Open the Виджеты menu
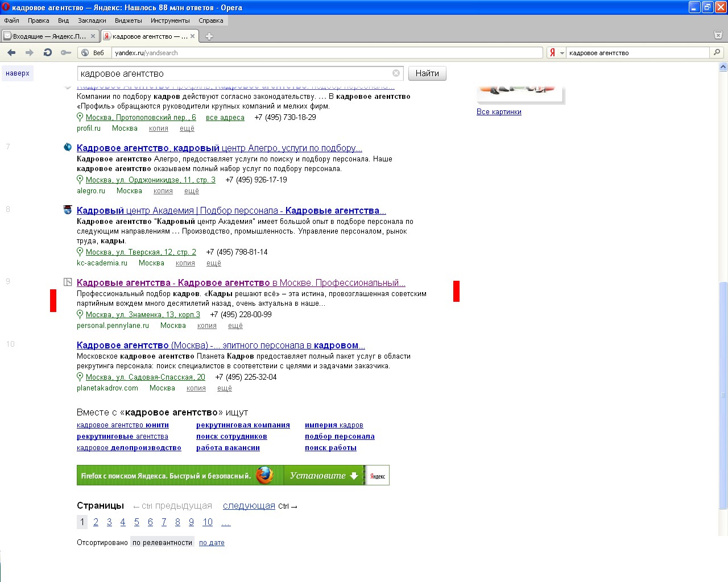Screen dimensions: 728x582 [129, 20]
